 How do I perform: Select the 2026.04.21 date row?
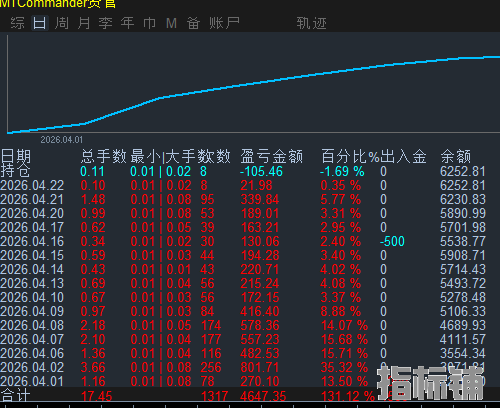[x=32, y=199]
